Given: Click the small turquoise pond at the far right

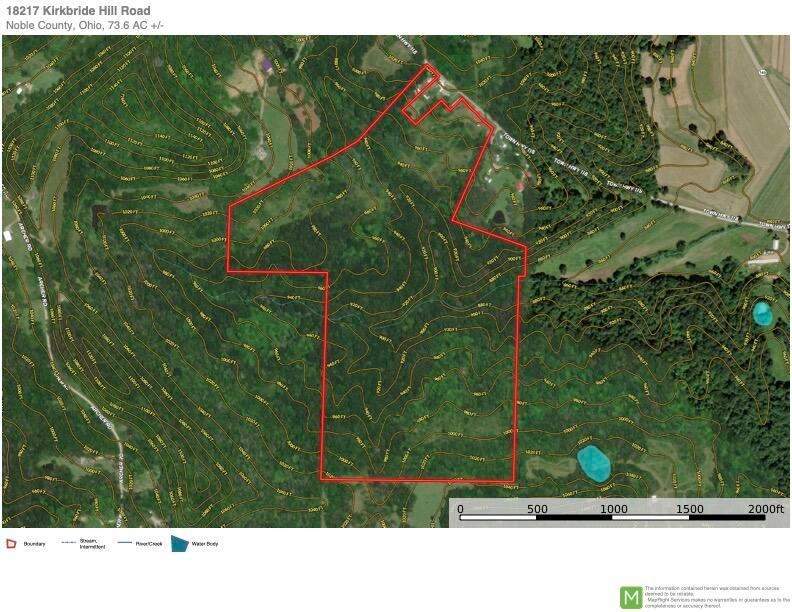Looking at the screenshot, I should (762, 313).
